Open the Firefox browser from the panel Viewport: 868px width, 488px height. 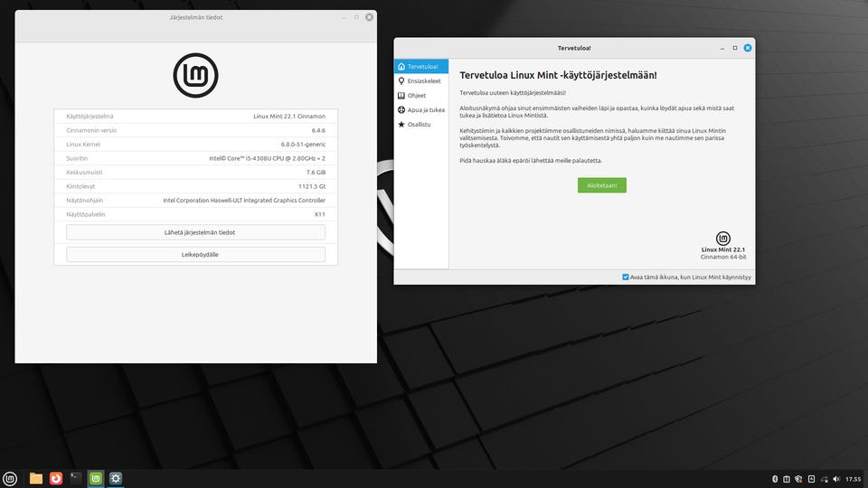(x=56, y=479)
